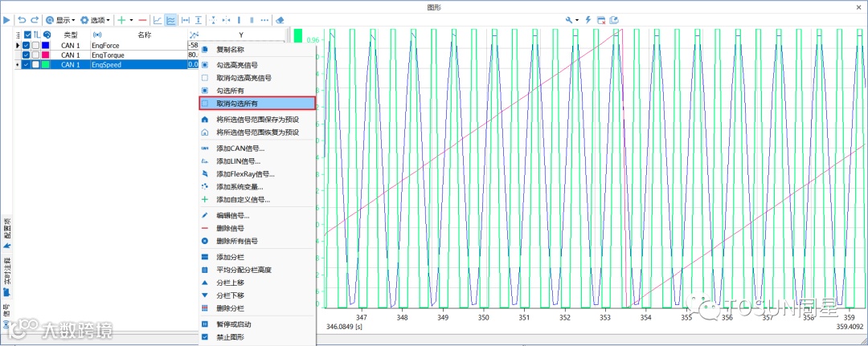Click the double cursor bars icon
The height and width of the screenshot is (346, 868).
252,20
